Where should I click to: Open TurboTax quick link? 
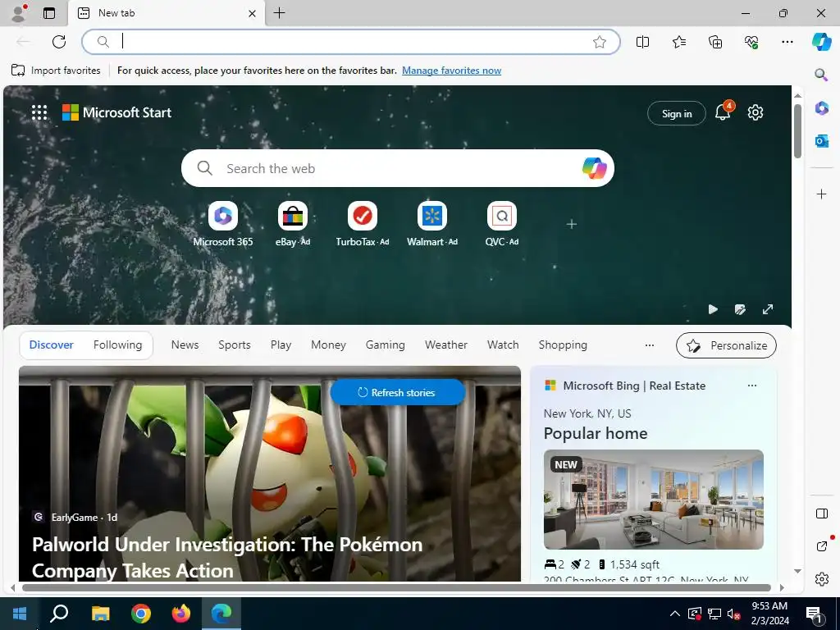(362, 224)
